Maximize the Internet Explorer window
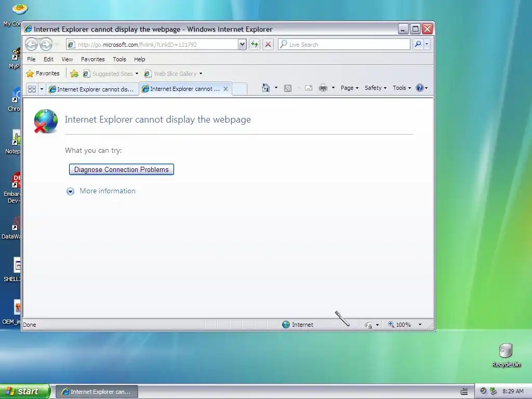 click(x=415, y=29)
